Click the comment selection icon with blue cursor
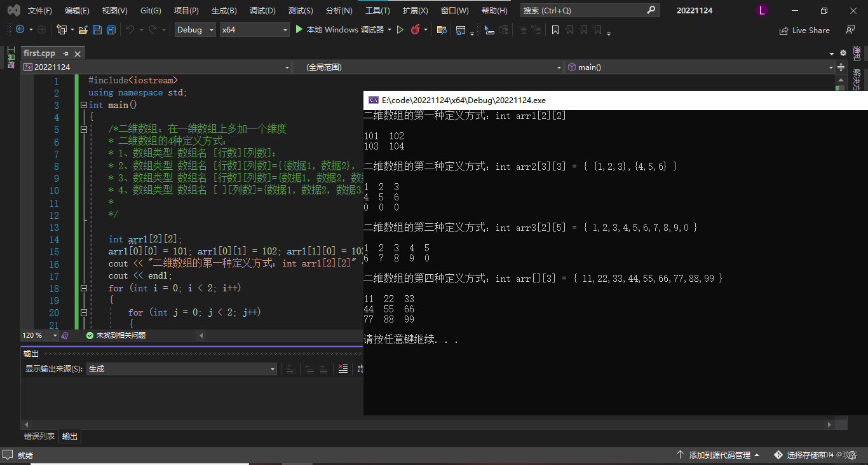 (489, 30)
